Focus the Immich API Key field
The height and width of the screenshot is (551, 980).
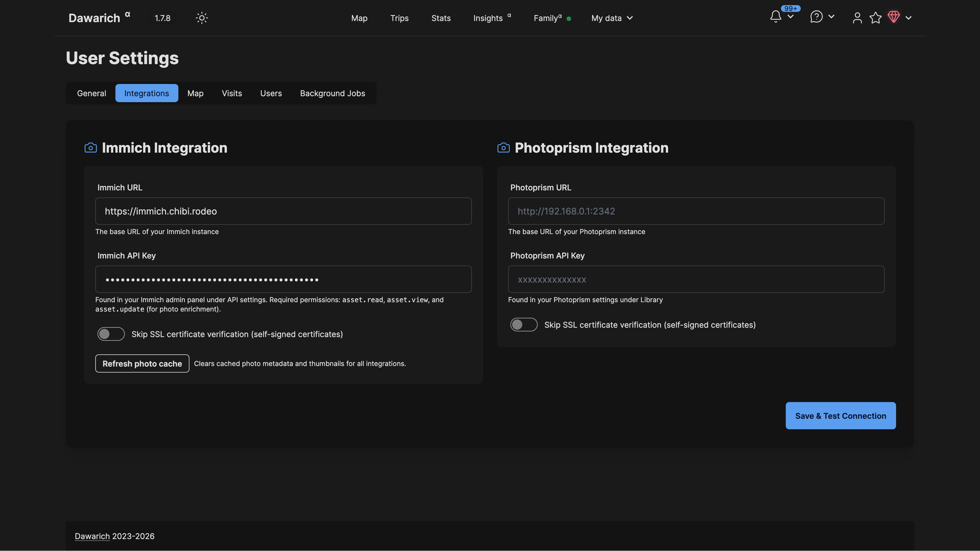(x=284, y=279)
